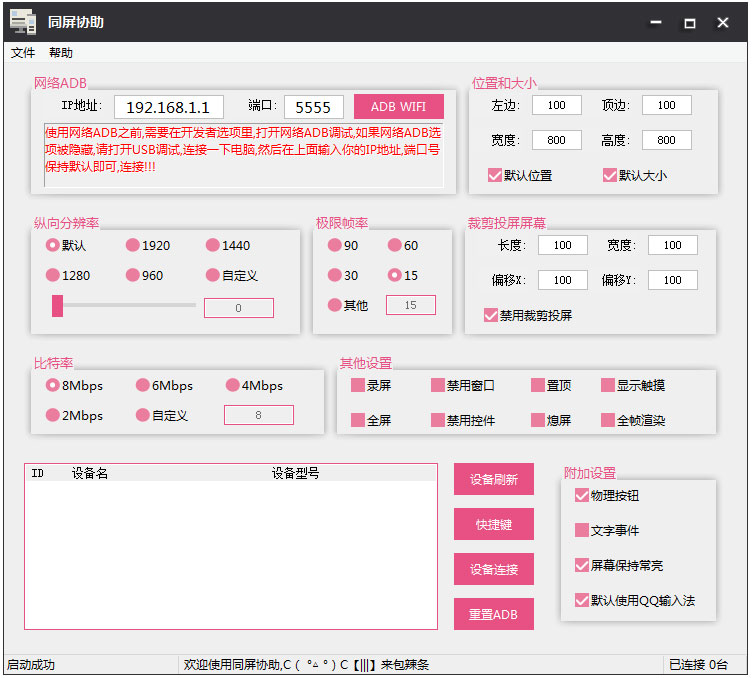Open the 文件 menu
Screen dimensions: 753x678
[22, 53]
